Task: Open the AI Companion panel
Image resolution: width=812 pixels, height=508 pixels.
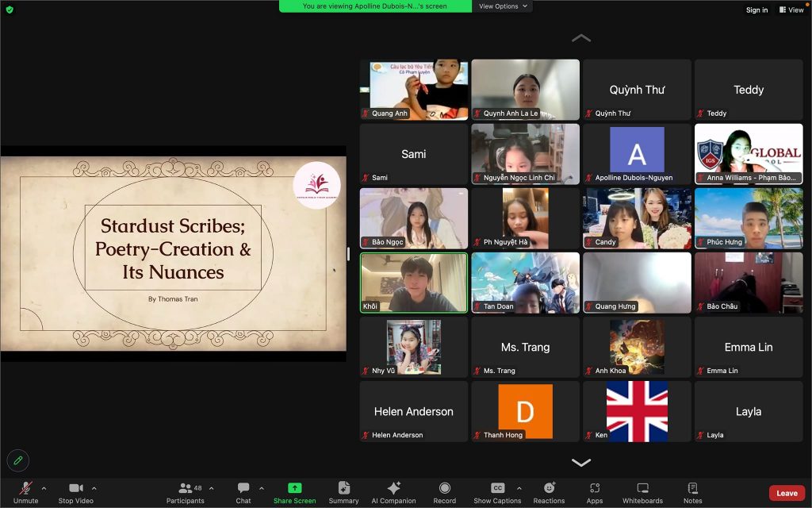Action: coord(393,491)
